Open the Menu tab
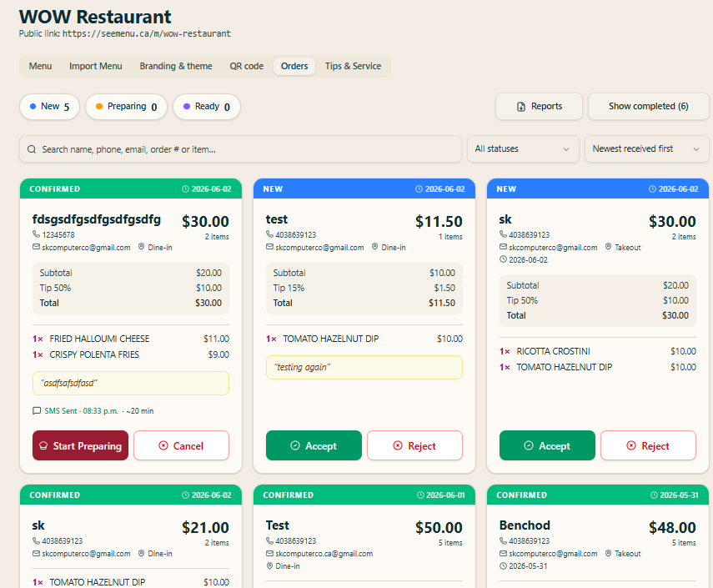Image resolution: width=713 pixels, height=588 pixels. (40, 66)
